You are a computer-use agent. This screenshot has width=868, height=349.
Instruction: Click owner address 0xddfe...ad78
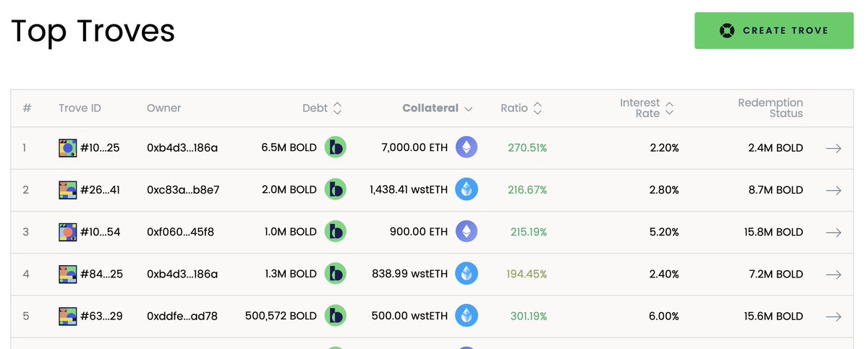point(182,316)
